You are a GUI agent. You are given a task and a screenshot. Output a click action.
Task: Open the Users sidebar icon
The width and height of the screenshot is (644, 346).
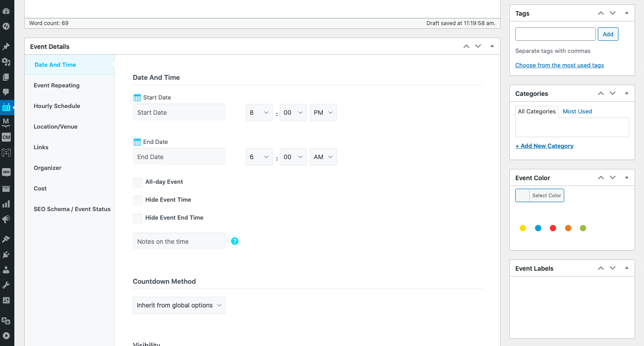tap(6, 270)
